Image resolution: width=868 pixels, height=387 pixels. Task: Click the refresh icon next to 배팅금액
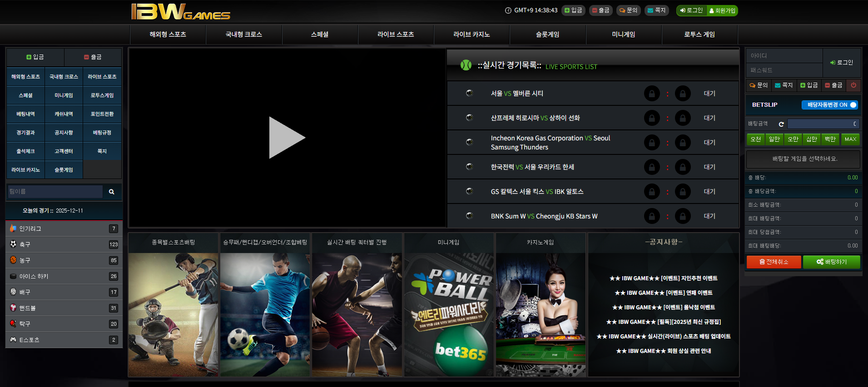click(x=781, y=124)
